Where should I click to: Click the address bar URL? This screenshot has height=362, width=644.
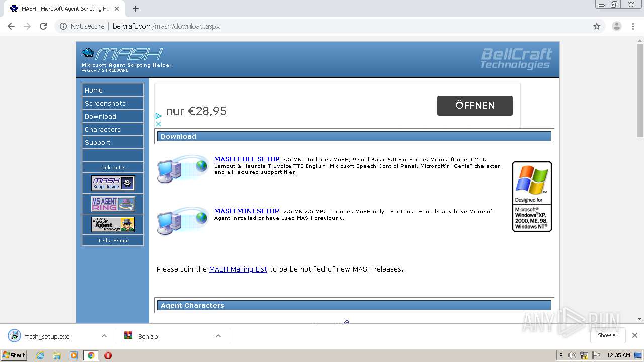pos(166,26)
